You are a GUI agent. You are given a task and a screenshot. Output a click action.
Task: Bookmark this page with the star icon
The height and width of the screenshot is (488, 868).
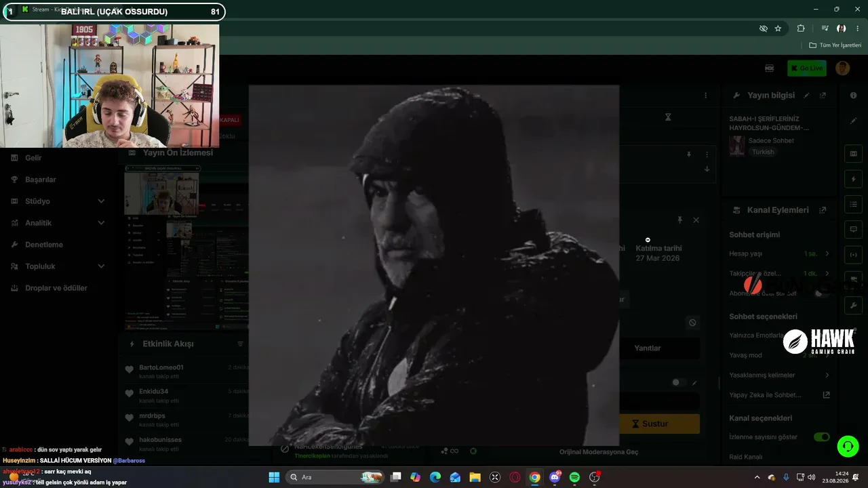(778, 28)
